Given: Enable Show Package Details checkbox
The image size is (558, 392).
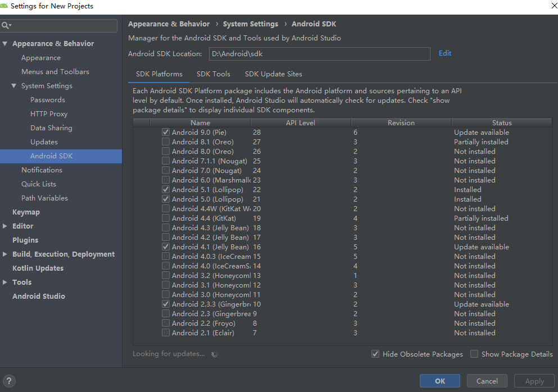Looking at the screenshot, I should point(474,354).
